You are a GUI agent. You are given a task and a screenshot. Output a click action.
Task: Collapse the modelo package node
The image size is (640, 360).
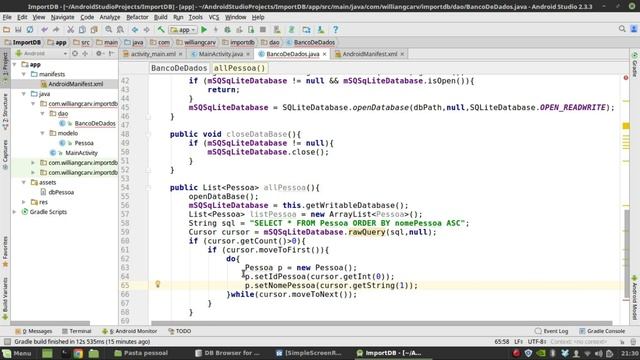(x=43, y=133)
